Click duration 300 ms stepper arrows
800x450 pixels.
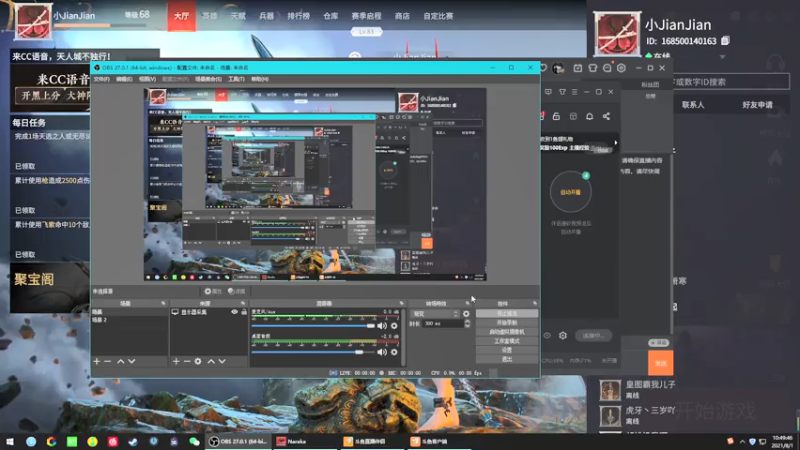[x=467, y=323]
